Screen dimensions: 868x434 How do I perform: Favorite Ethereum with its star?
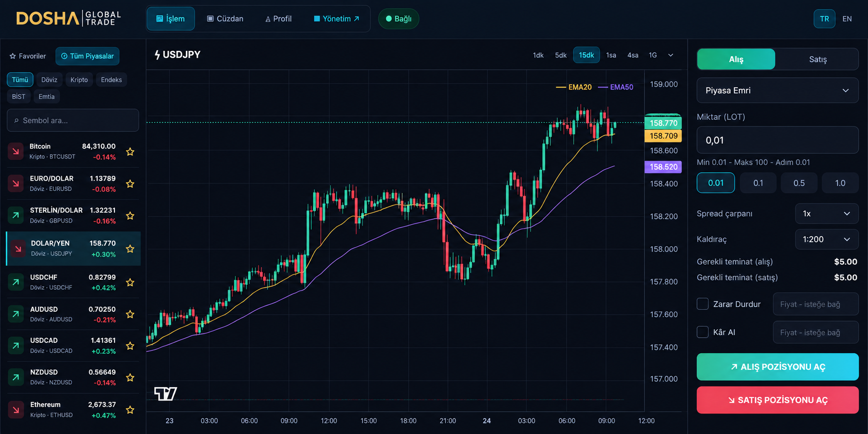pos(130,410)
